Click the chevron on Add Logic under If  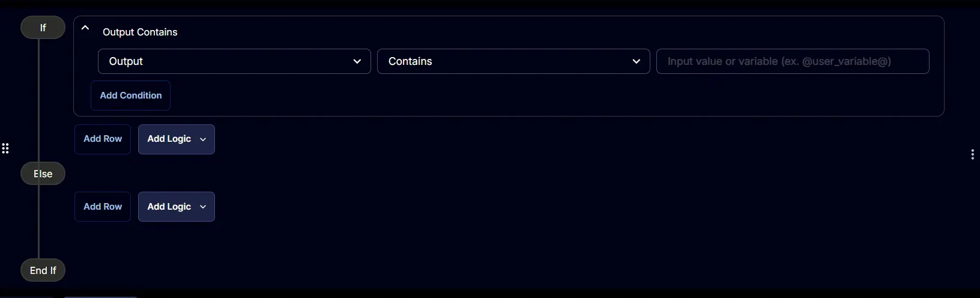click(203, 139)
